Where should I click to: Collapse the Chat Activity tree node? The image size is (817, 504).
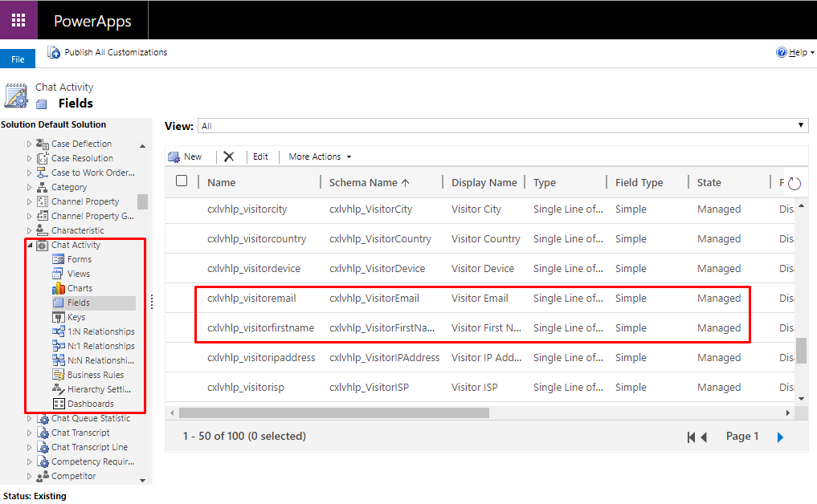coord(30,245)
